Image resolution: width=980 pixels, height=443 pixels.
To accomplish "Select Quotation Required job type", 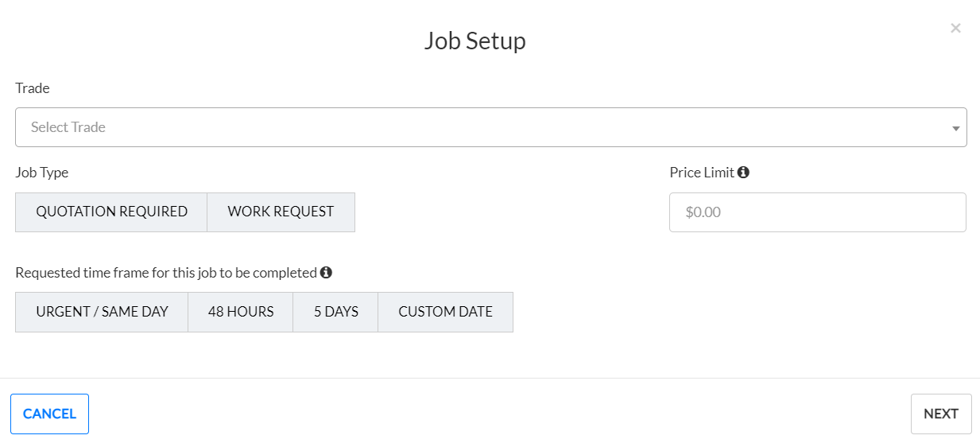I will click(111, 212).
